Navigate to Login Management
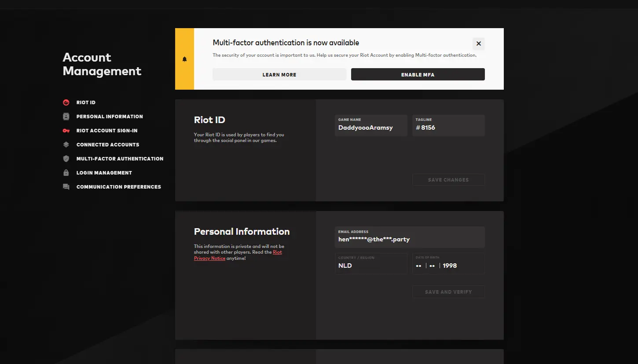This screenshot has height=364, width=638. [104, 173]
